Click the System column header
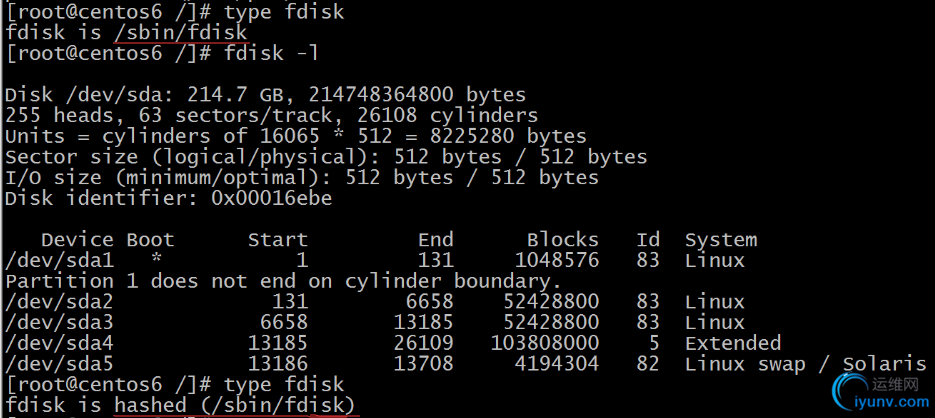The width and height of the screenshot is (935, 418). (x=720, y=240)
